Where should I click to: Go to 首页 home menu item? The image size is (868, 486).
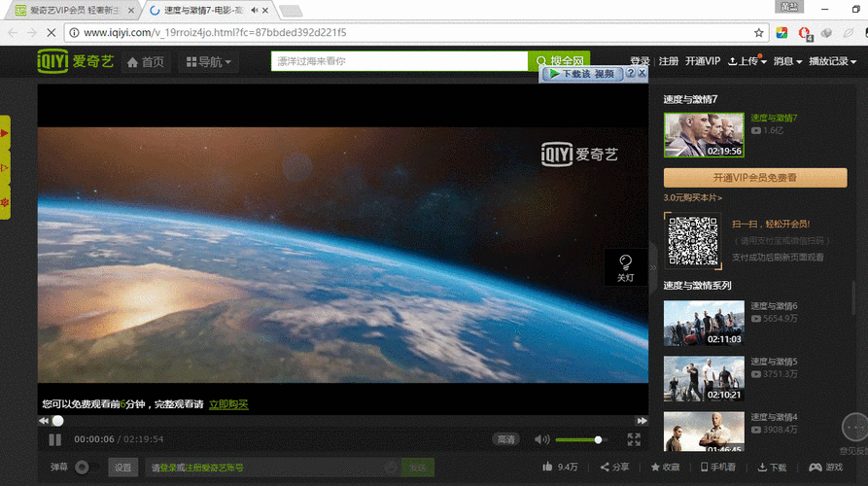pos(146,62)
